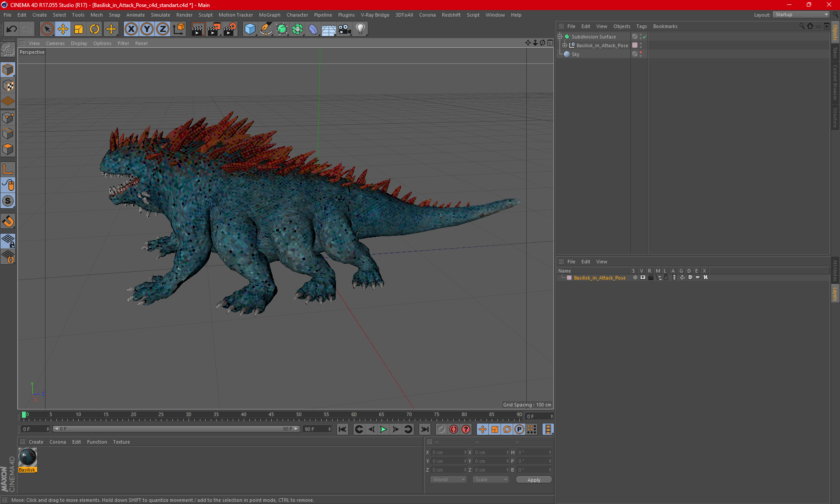This screenshot has height=504, width=840.
Task: Add a Light object
Action: coord(360,29)
